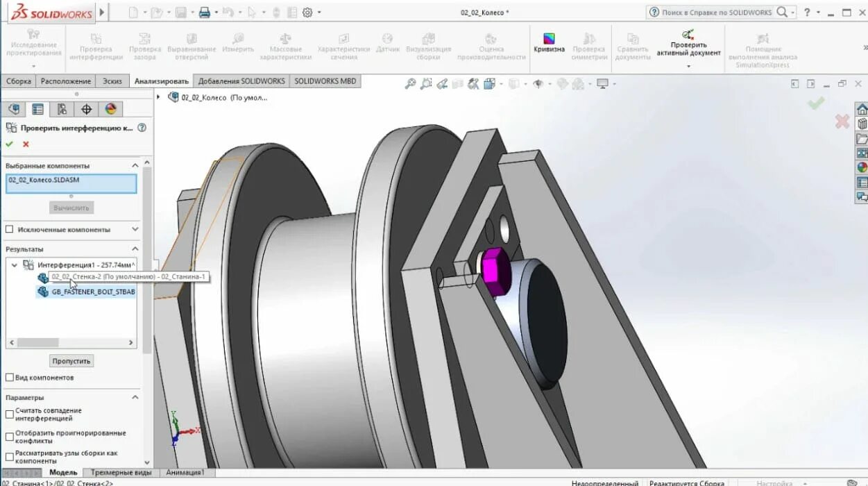Expand SOLIDWORKS main menu arrow
The width and height of the screenshot is (868, 486).
(103, 12)
